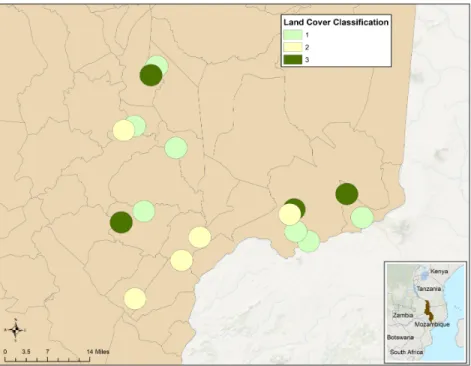Select the light green class 1 legend swatch
Screen dimensions: 471x366
(293, 35)
